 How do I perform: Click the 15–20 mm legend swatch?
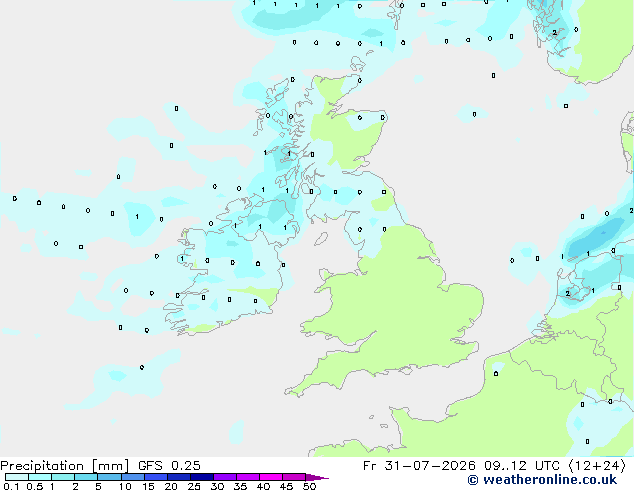pyautogui.click(x=156, y=477)
